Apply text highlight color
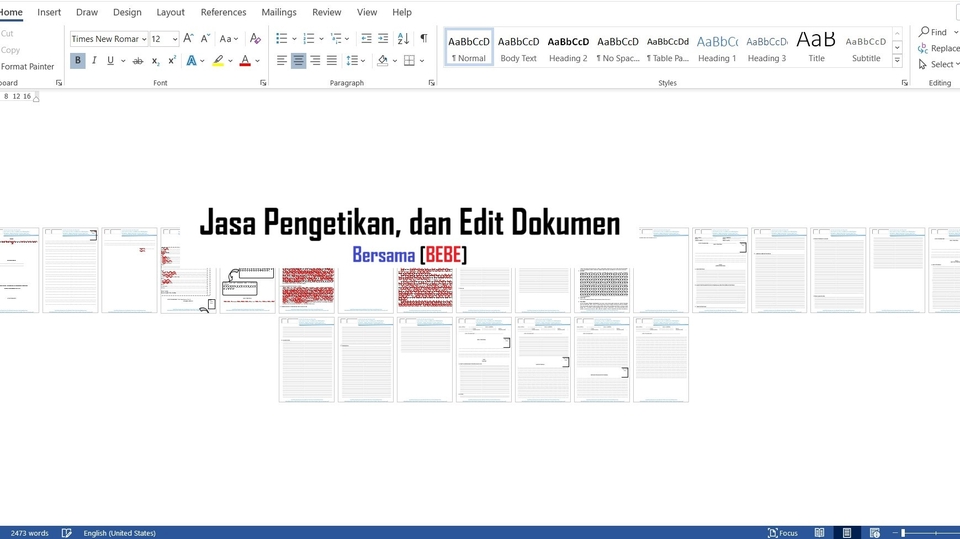960x539 pixels. (218, 61)
